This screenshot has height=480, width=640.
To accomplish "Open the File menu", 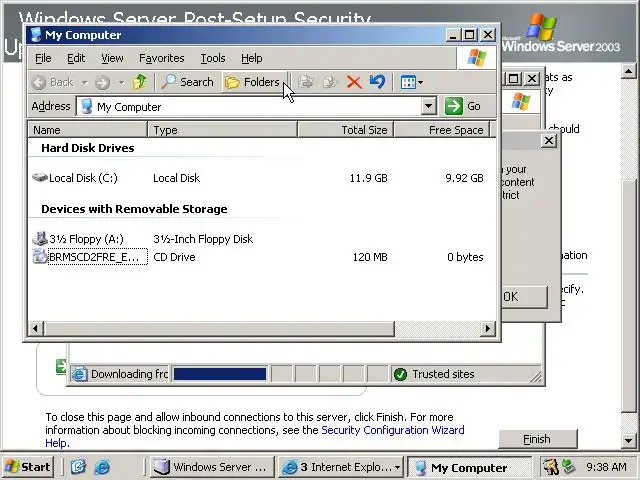I will pyautogui.click(x=43, y=58).
